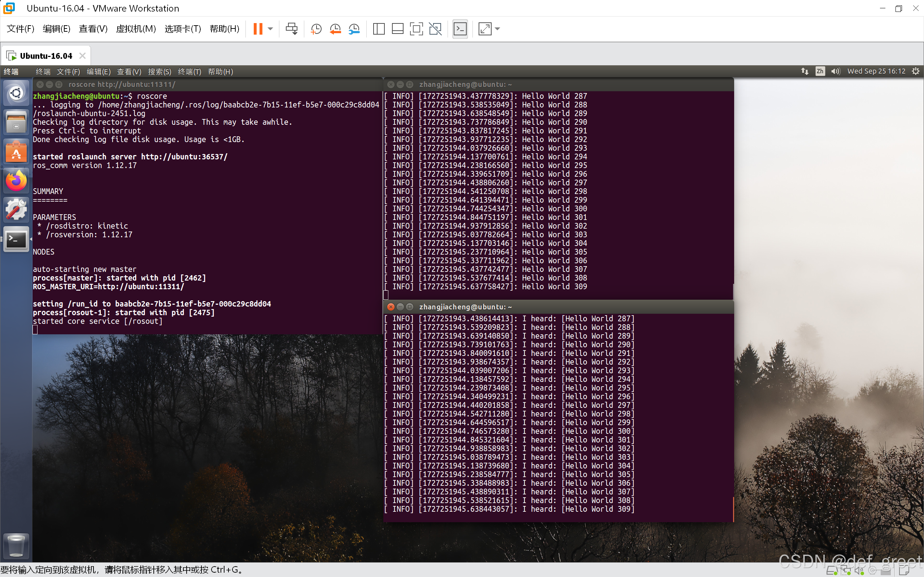Viewport: 924px width, 577px height.
Task: Open the sound volume indicator
Action: tap(835, 71)
